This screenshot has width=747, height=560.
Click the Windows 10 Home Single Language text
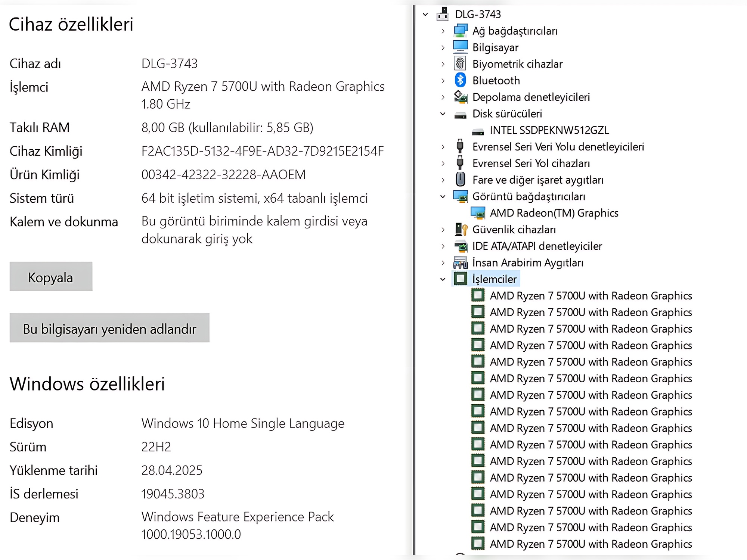pyautogui.click(x=243, y=423)
